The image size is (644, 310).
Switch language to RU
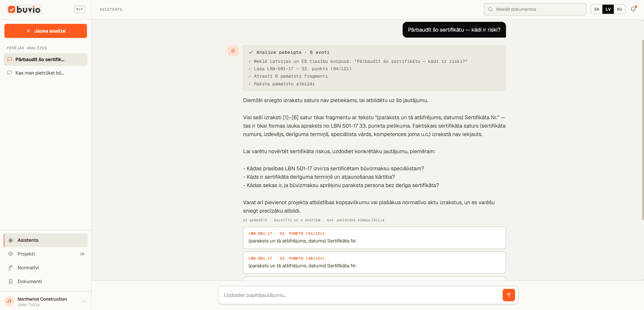point(619,9)
